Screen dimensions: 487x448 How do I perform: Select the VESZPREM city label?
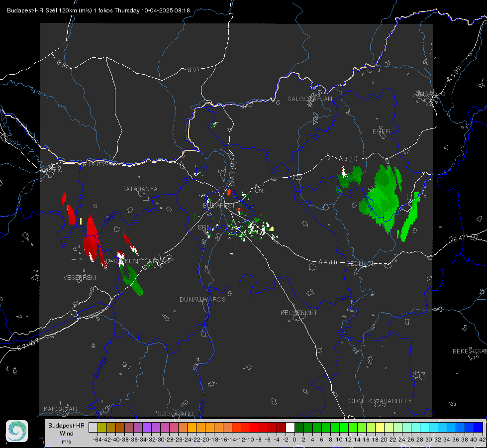tap(80, 277)
